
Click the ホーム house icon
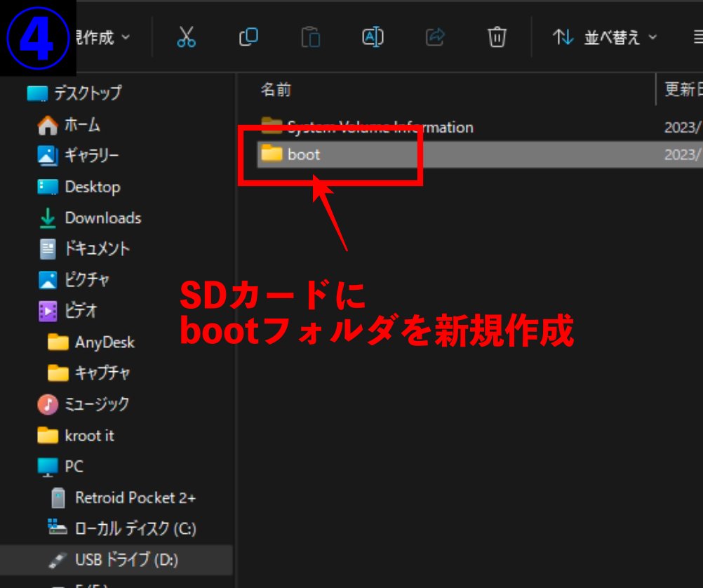coord(48,125)
